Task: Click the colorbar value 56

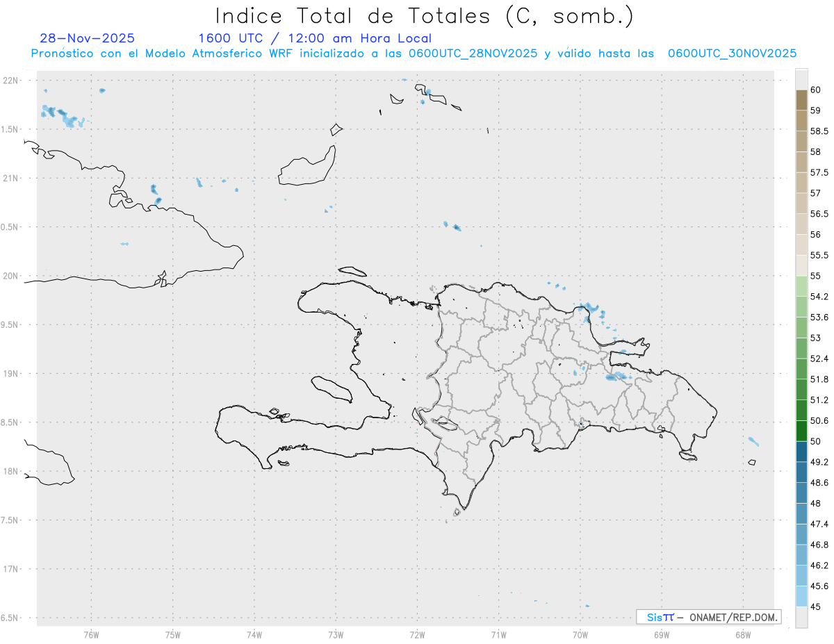Action: 816,234
